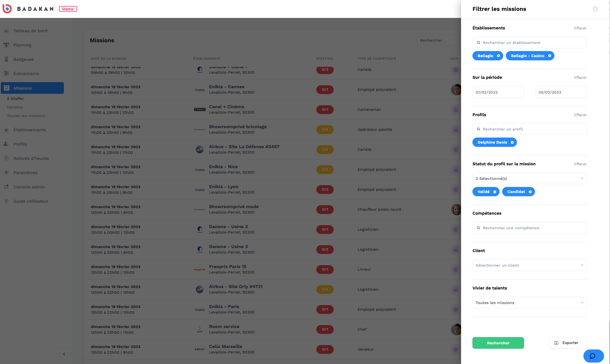The image size is (610, 364).
Task: Go to Validées submenu
Action: click(x=15, y=107)
